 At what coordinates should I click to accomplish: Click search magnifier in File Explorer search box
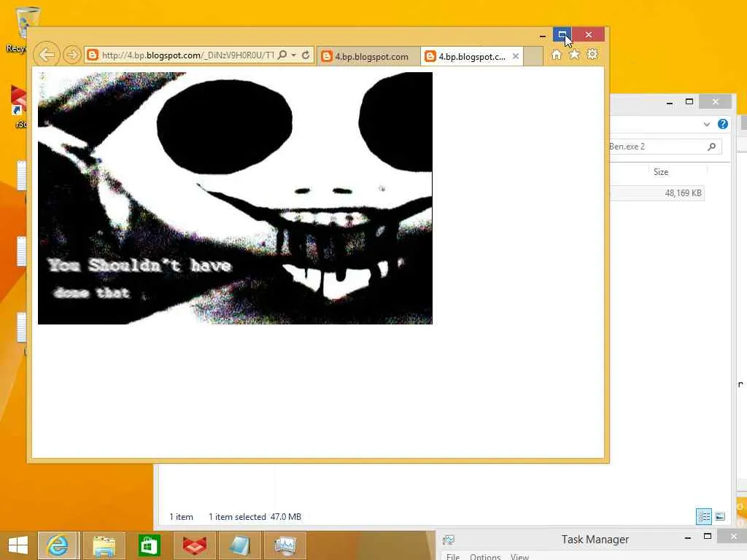tap(712, 147)
